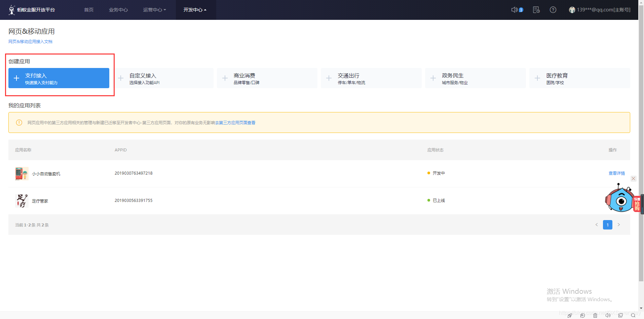Open 网页&移动应用接入文档 link

pyautogui.click(x=30, y=42)
